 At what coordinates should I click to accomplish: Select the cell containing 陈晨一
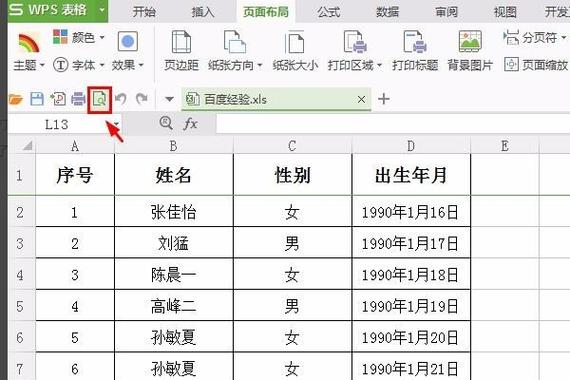174,275
